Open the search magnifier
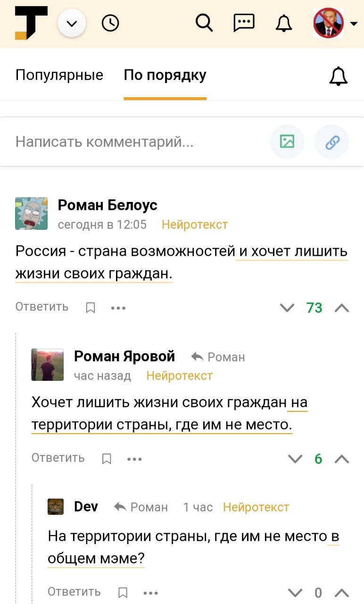Image resolution: width=364 pixels, height=604 pixels. (204, 23)
